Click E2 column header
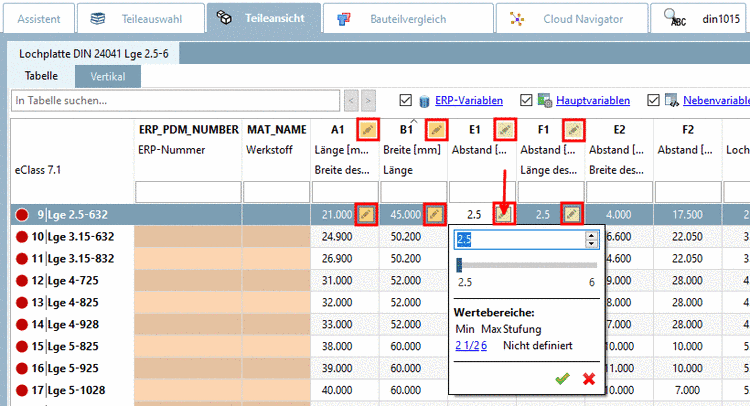 (619, 130)
